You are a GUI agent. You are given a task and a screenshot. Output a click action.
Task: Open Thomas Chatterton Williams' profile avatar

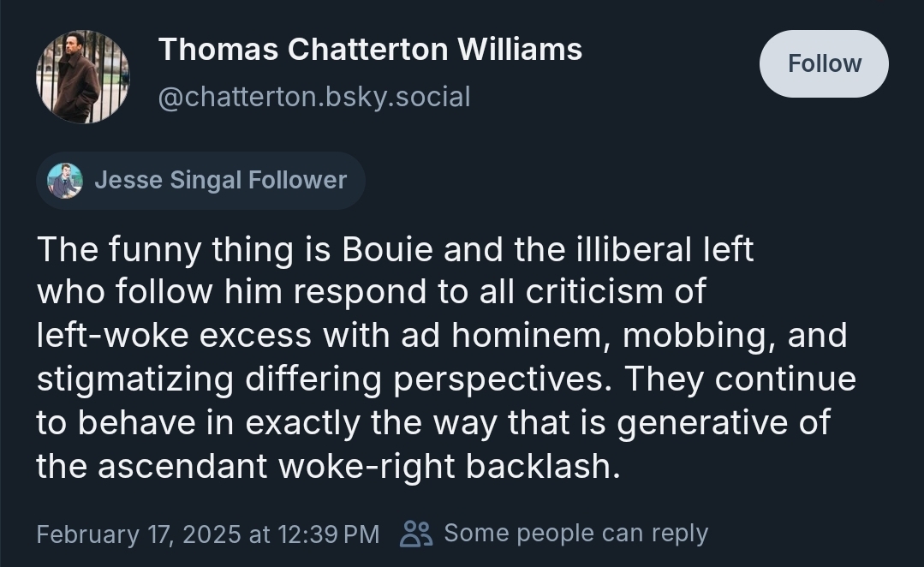(x=82, y=77)
